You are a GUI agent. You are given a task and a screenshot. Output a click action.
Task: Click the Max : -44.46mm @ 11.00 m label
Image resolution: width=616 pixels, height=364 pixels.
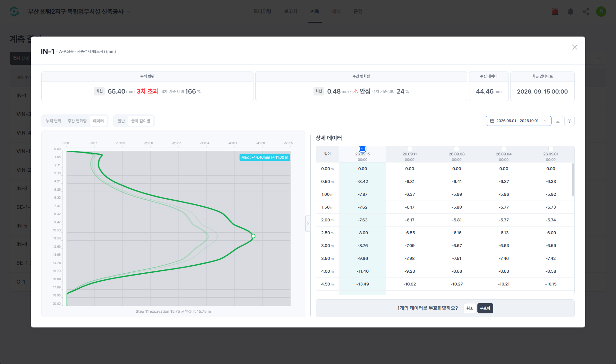pyautogui.click(x=265, y=157)
